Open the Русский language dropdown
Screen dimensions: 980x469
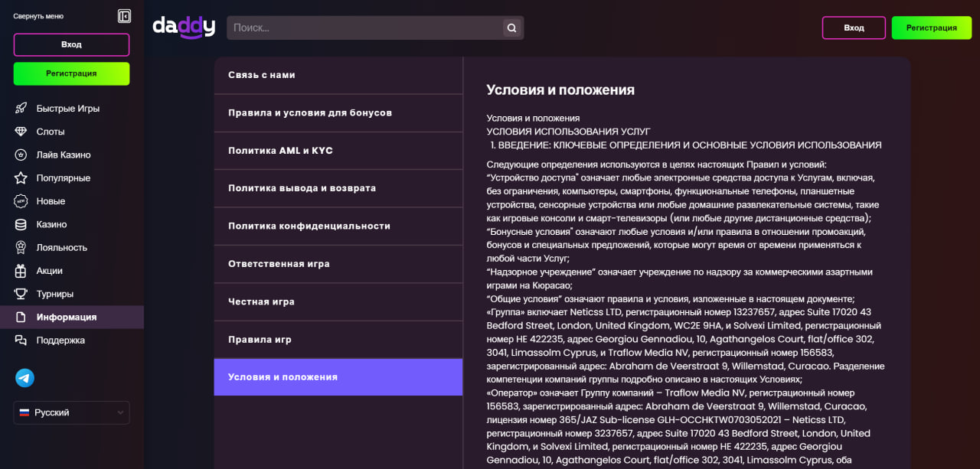pos(70,412)
